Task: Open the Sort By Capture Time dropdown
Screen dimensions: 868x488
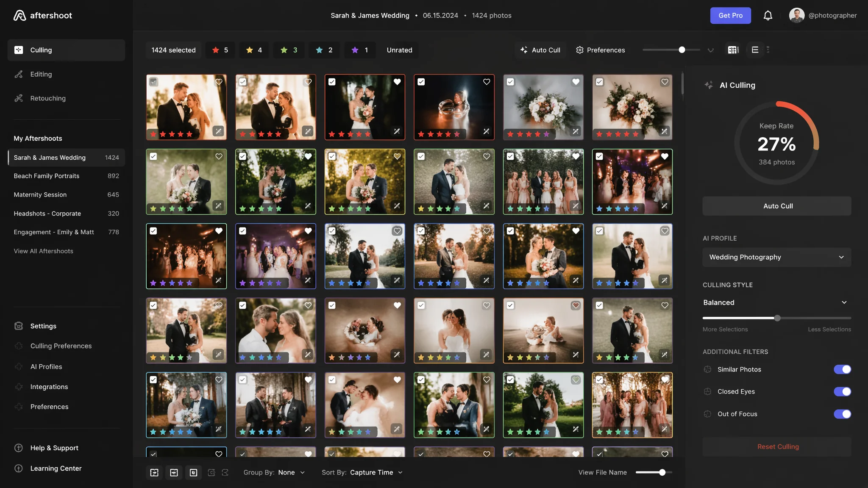Action: click(362, 472)
